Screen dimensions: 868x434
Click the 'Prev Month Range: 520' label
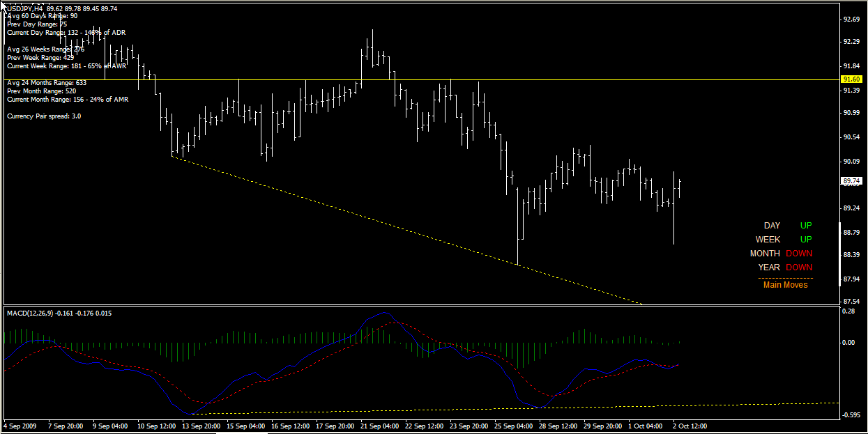coord(41,91)
